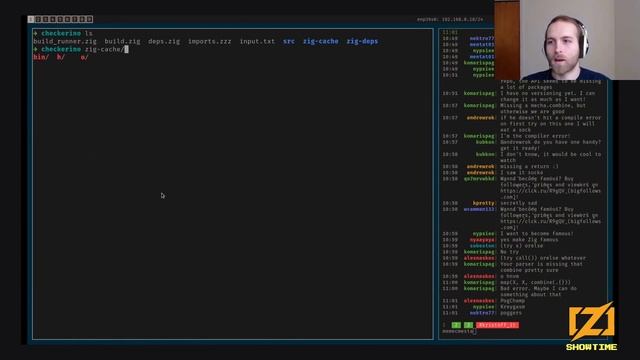
Task: Click 'yes make Zig famous' chat message
Action: coord(529,240)
